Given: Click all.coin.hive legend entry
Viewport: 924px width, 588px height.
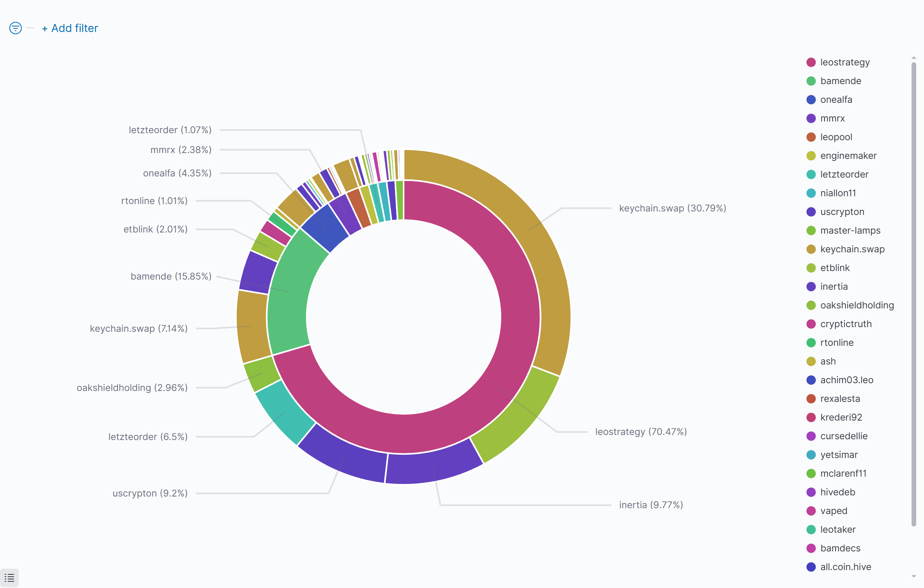Looking at the screenshot, I should pyautogui.click(x=845, y=567).
